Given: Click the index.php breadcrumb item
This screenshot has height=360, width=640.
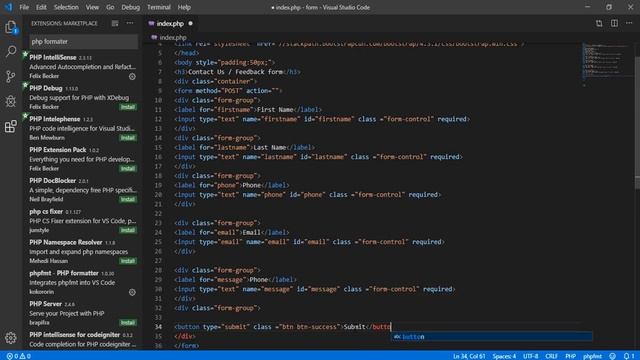Looking at the screenshot, I should click(x=169, y=37).
